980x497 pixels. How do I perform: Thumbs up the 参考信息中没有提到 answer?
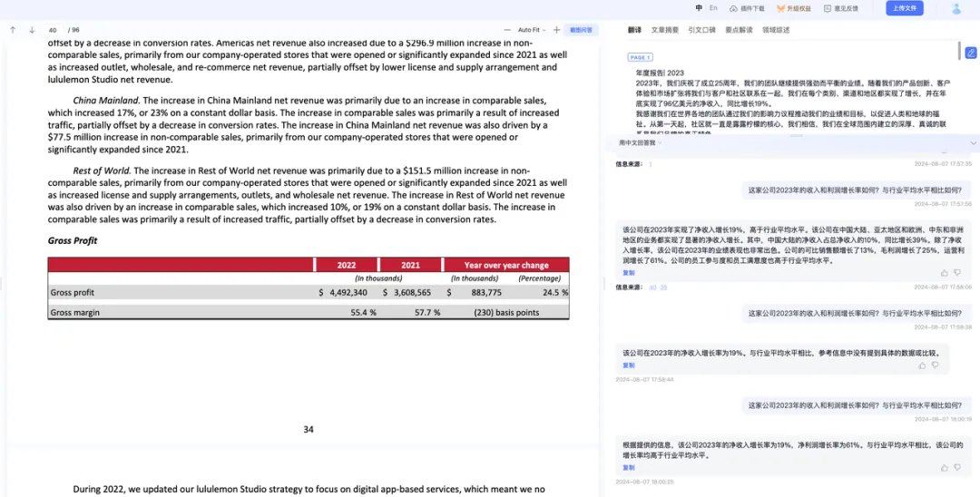[x=923, y=365]
